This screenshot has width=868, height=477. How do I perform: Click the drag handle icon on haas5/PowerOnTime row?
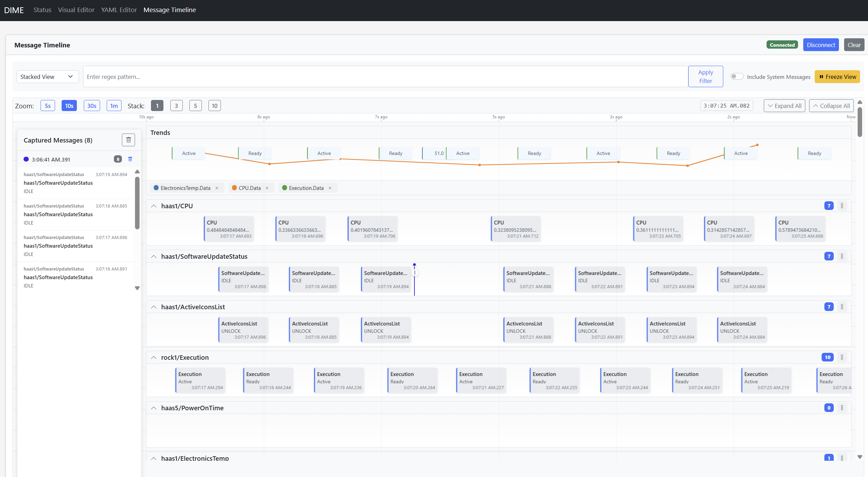[x=842, y=407]
